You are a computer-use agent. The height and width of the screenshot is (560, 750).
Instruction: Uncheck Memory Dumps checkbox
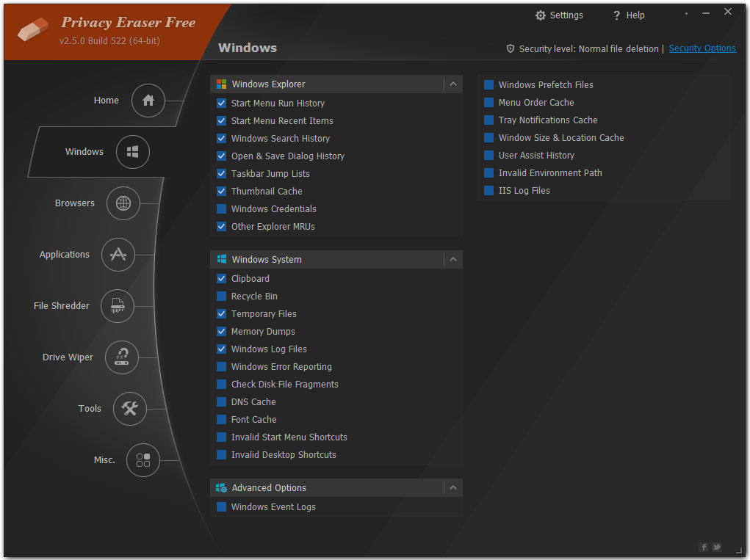[221, 332]
